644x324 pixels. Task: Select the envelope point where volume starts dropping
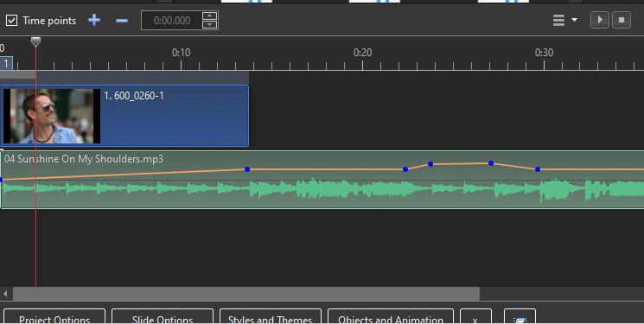[491, 163]
